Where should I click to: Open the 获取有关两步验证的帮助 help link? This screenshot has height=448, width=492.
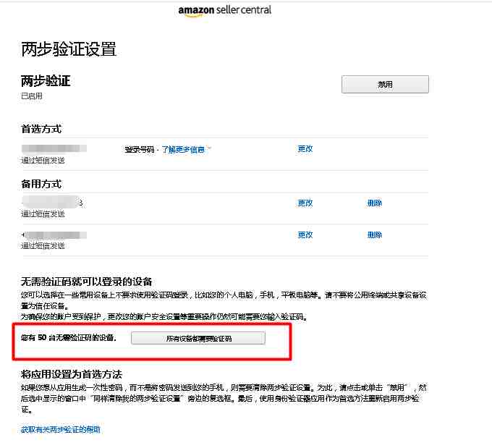[x=61, y=429]
